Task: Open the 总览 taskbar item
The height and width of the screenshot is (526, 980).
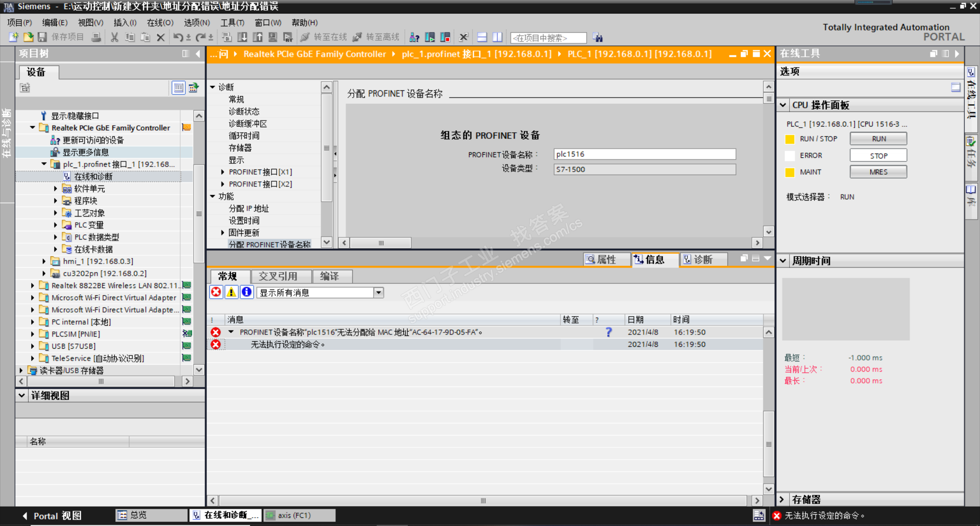Action: coord(152,515)
